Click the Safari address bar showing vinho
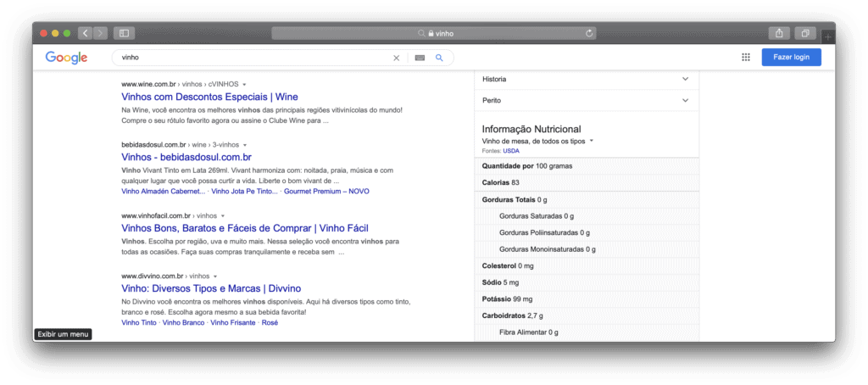This screenshot has height=385, width=868. click(433, 33)
